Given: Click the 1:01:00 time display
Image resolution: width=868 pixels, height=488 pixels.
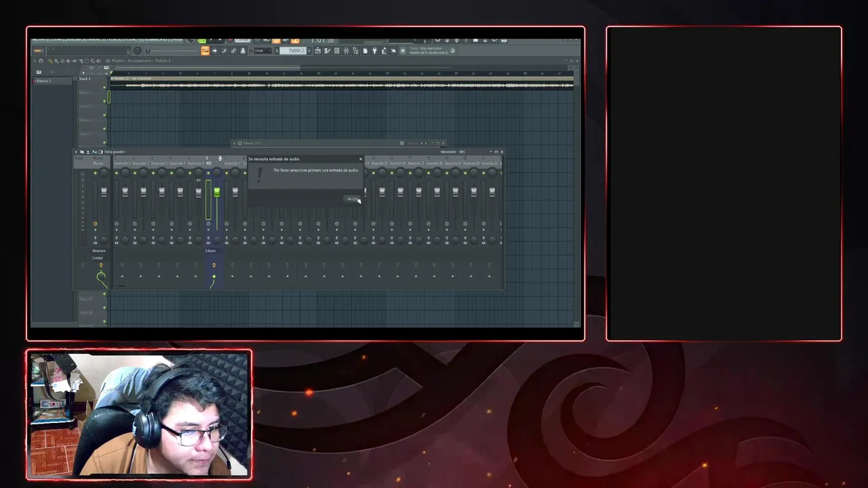Looking at the screenshot, I should coord(323,40).
